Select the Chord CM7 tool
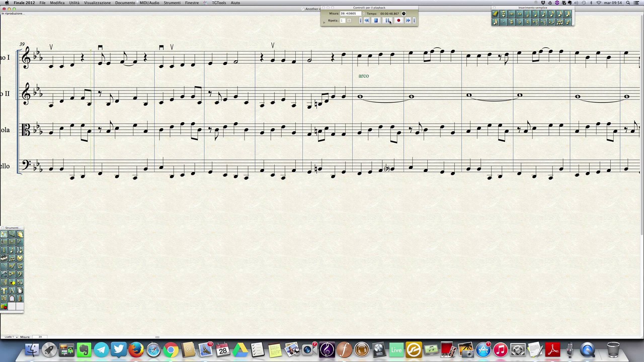644x362 pixels. coord(12,274)
